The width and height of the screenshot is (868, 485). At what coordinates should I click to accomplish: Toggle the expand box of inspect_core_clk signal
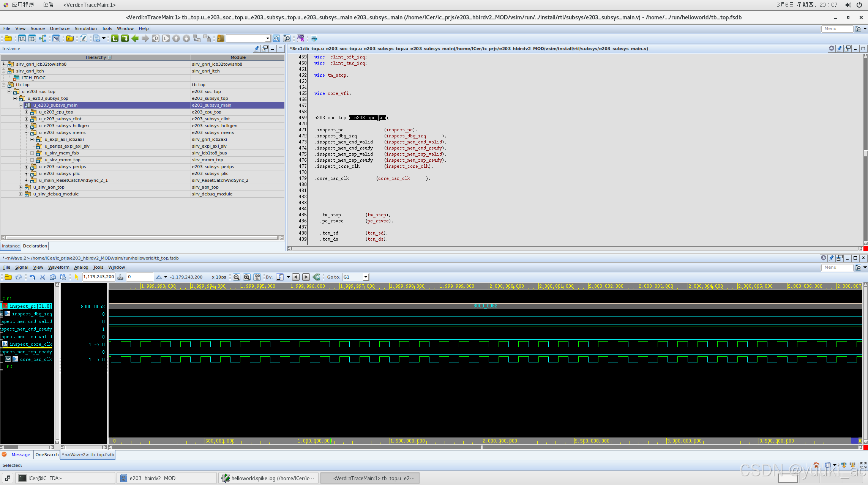coord(5,344)
